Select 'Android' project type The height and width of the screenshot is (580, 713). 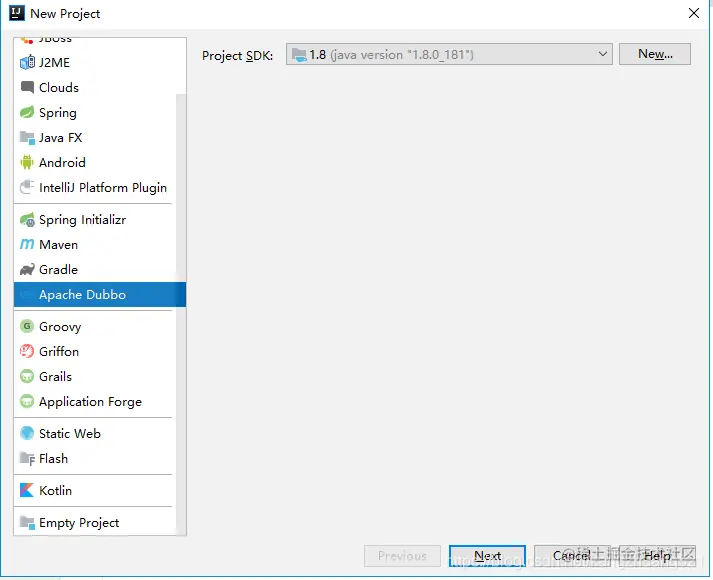[95, 162]
